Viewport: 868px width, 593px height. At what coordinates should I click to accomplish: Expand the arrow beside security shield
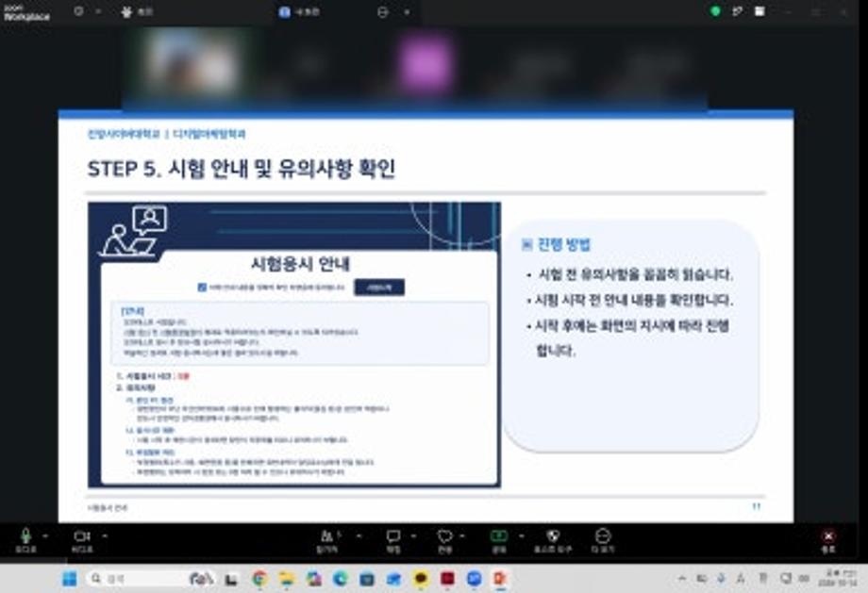pyautogui.click(x=98, y=11)
